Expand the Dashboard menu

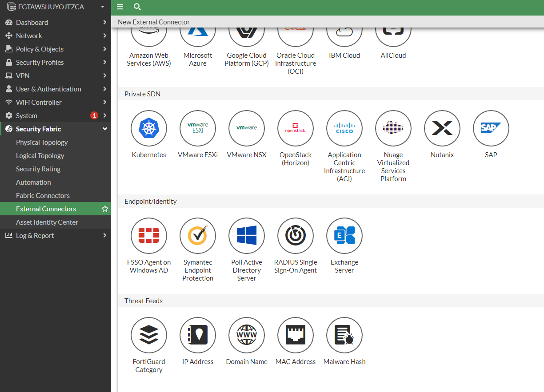click(x=56, y=22)
